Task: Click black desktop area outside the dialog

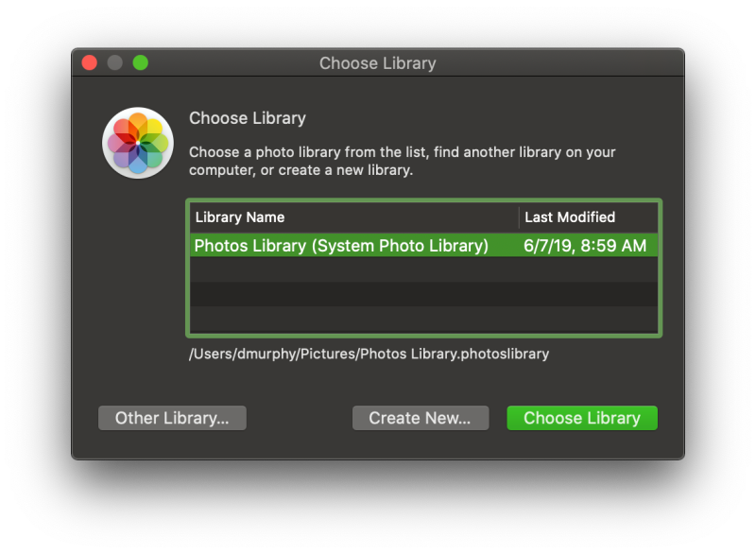Action: click(x=378, y=511)
